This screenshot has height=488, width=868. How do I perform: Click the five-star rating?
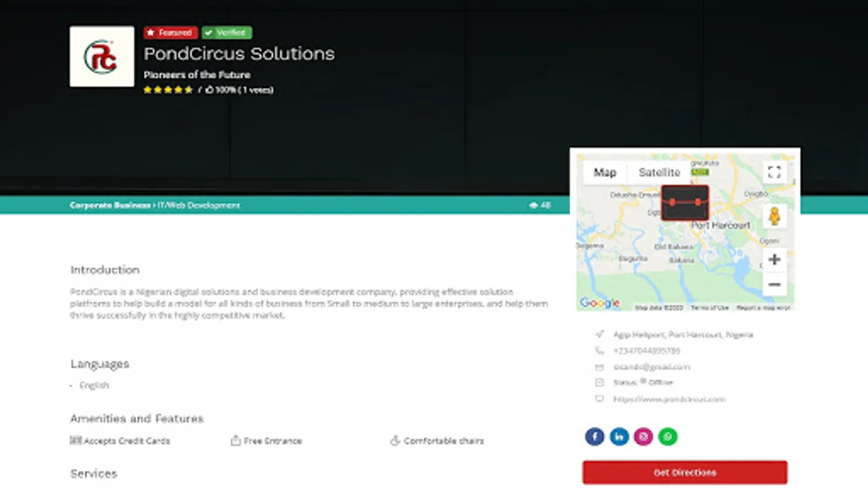pos(168,90)
